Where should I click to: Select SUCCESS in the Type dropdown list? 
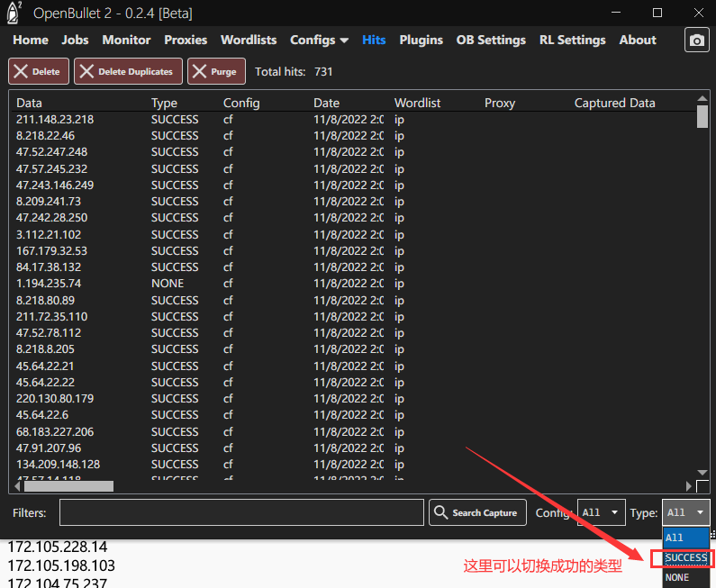coord(685,558)
